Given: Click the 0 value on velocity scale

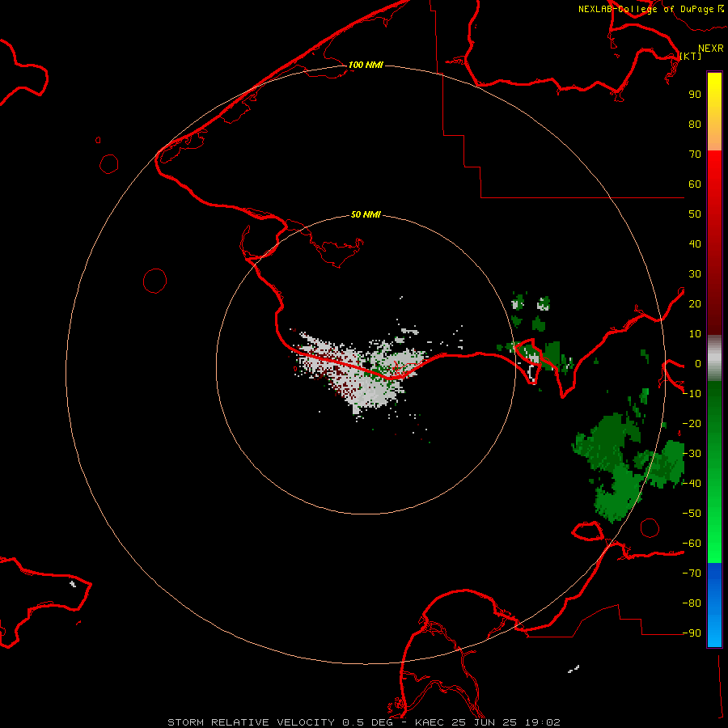Looking at the screenshot, I should tap(697, 363).
